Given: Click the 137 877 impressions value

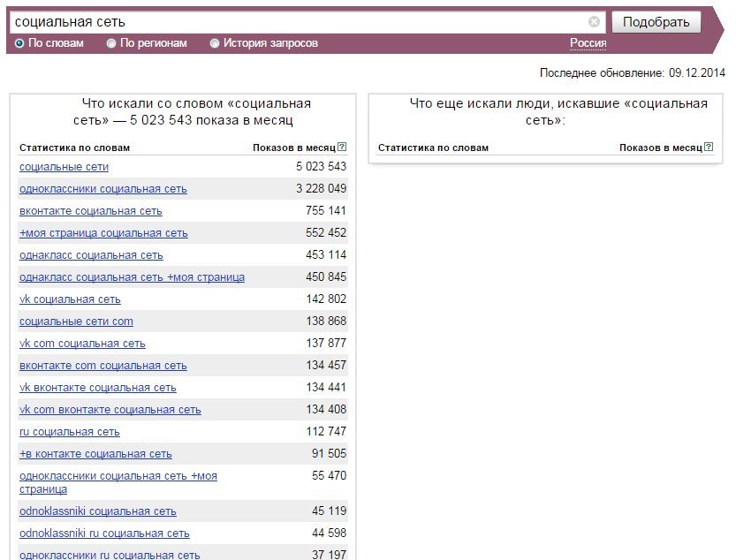Looking at the screenshot, I should [326, 343].
